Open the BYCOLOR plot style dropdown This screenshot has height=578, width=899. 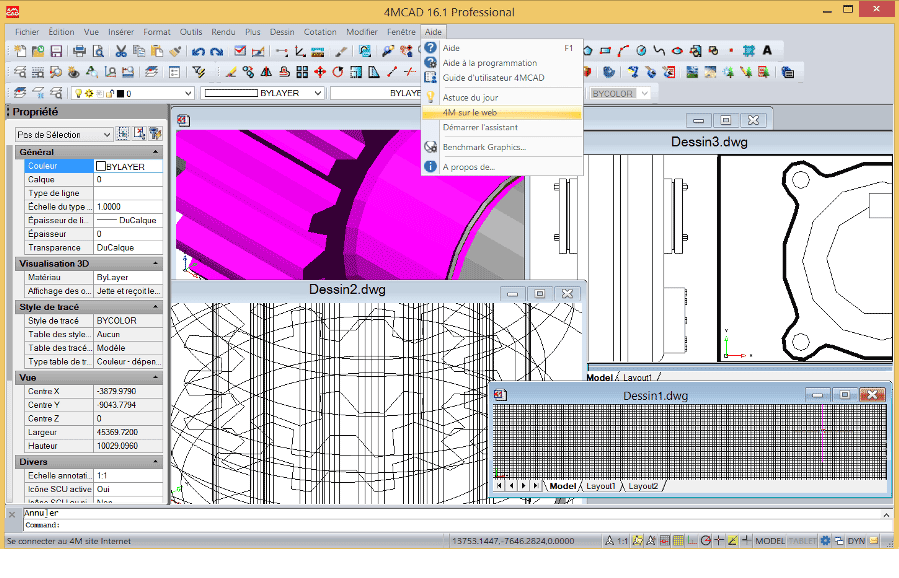coord(619,93)
